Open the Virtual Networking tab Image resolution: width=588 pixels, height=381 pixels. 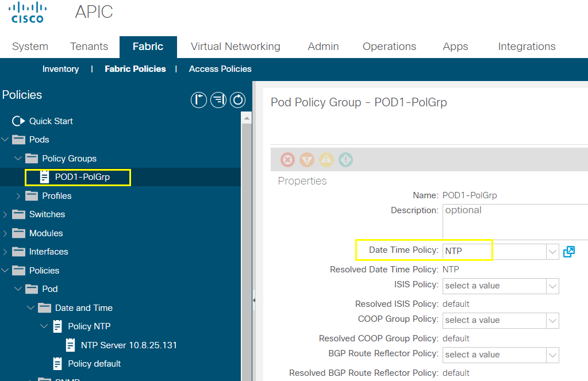click(x=236, y=47)
